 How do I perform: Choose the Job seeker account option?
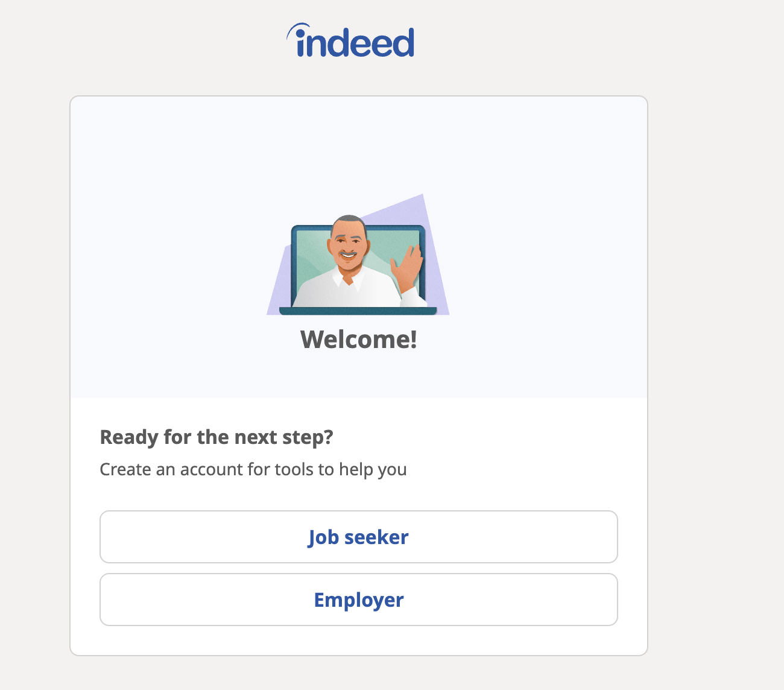(x=359, y=537)
